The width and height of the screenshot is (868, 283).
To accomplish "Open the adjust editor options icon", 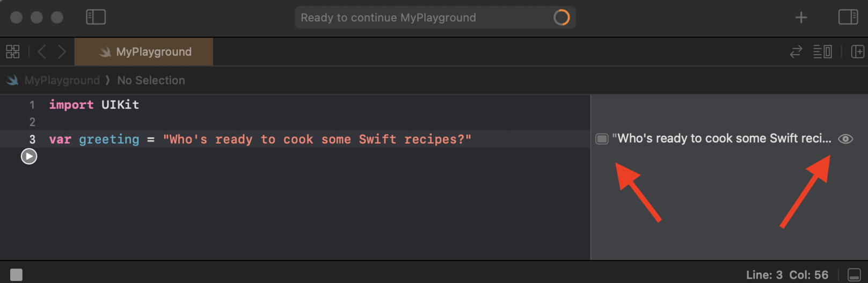I will [822, 52].
